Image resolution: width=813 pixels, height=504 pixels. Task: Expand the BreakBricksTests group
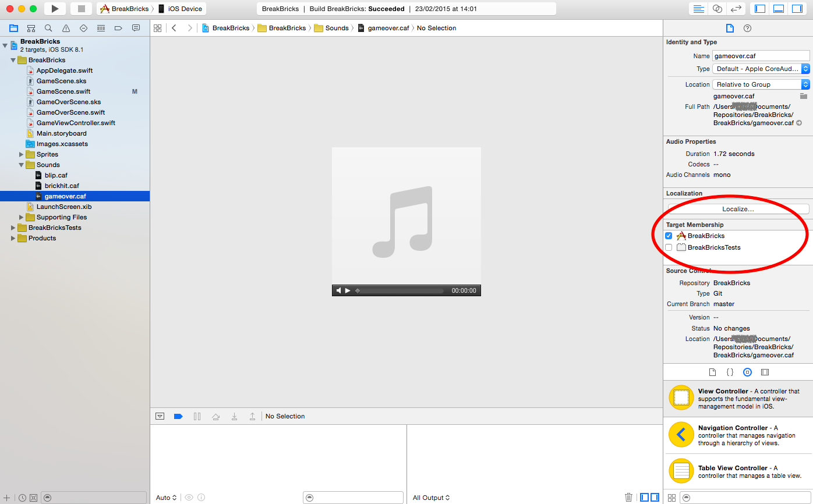click(x=13, y=228)
